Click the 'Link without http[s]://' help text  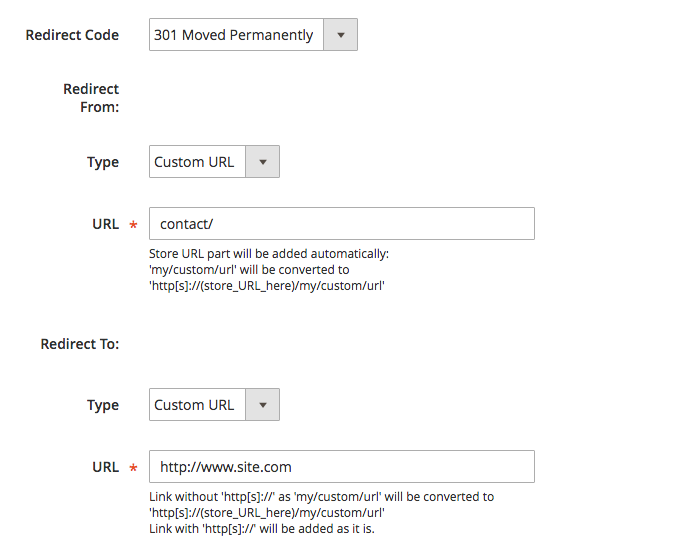321,497
